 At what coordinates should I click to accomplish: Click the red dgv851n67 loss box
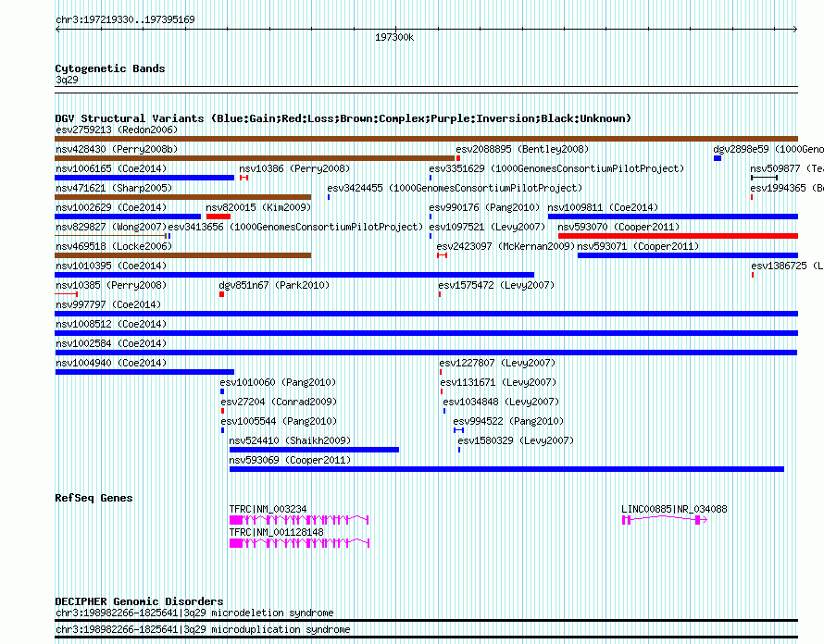tap(222, 294)
